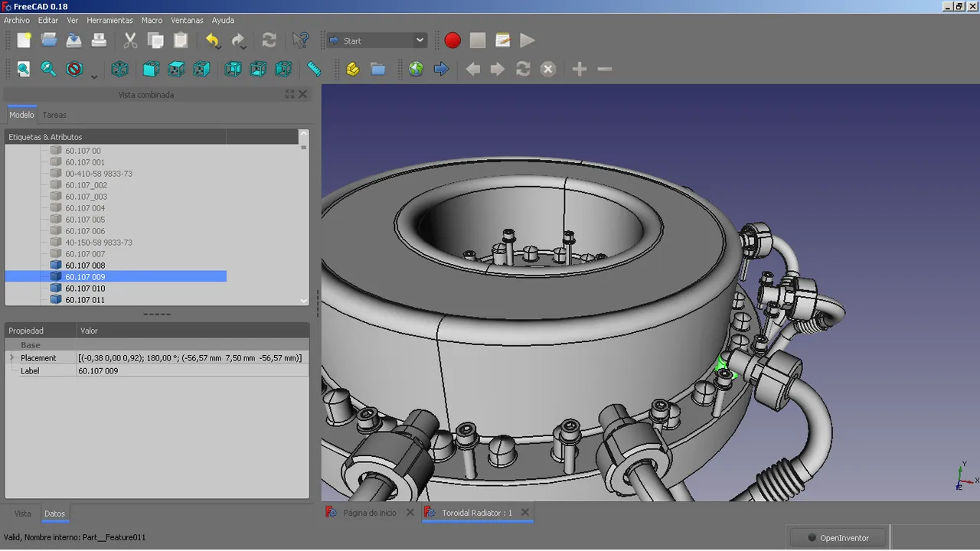
Task: Create a group folder
Action: pos(378,69)
